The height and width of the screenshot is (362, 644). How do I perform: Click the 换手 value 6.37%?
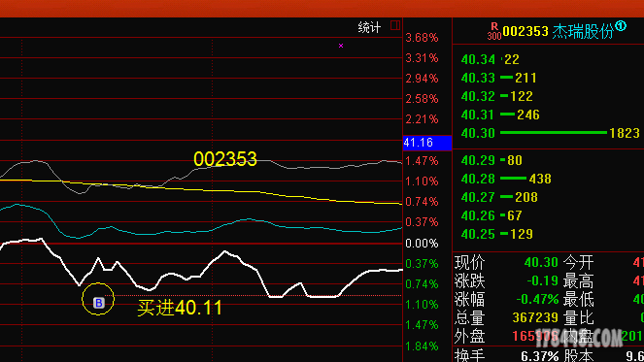[540, 356]
